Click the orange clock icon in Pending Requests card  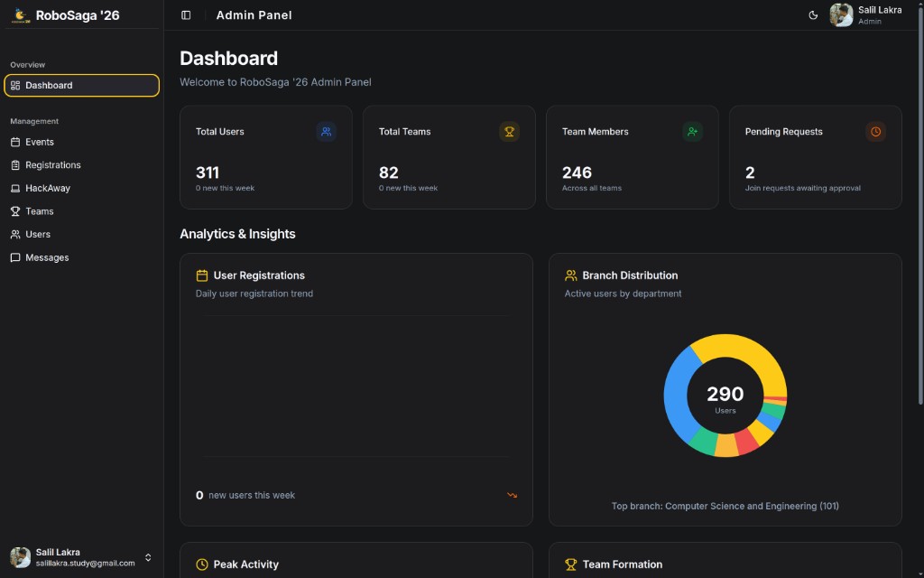[875, 132]
